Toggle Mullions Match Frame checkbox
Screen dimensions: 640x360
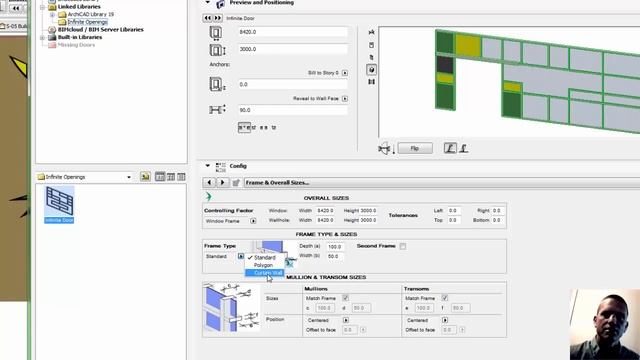pyautogui.click(x=345, y=298)
